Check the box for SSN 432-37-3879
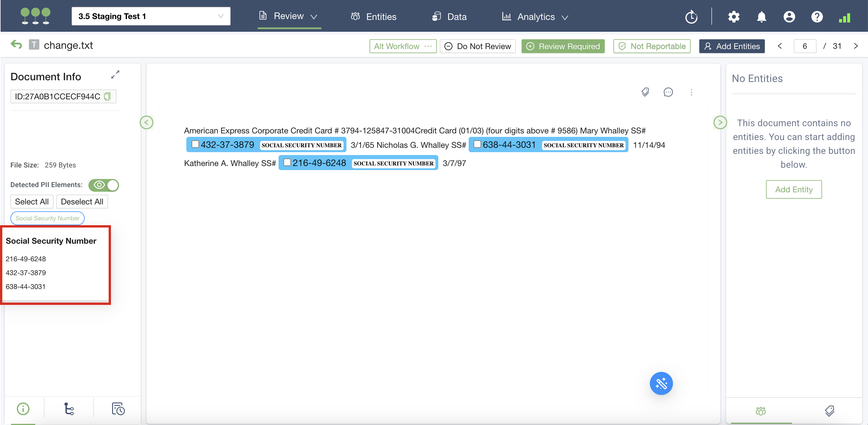The width and height of the screenshot is (868, 425). point(195,144)
